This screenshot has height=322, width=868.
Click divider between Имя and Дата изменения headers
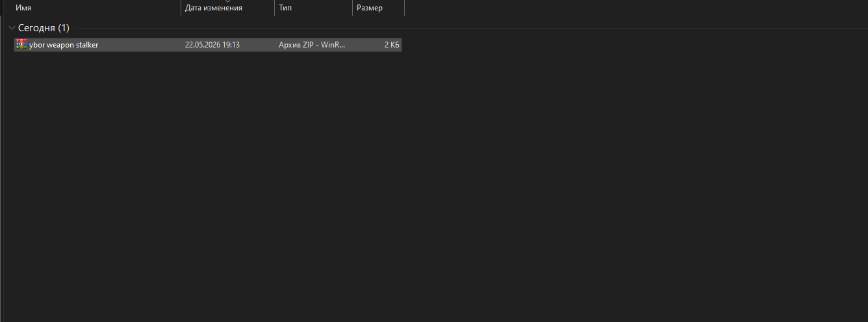181,8
